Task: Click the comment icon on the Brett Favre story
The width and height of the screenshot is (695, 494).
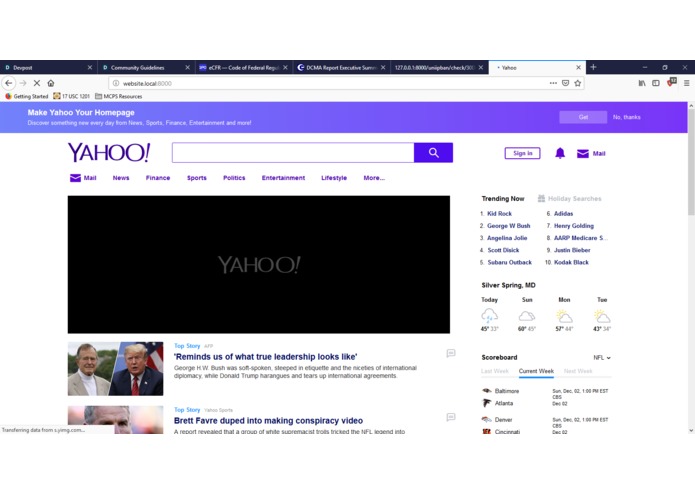Action: tap(451, 417)
